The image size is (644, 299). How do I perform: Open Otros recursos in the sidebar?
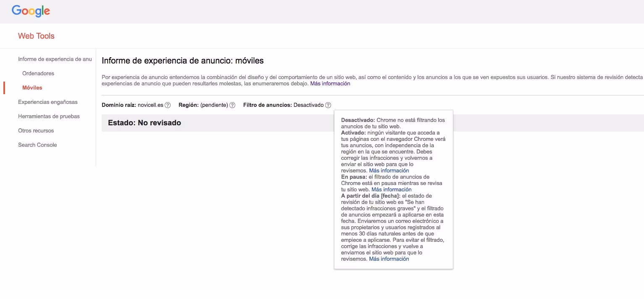(36, 131)
